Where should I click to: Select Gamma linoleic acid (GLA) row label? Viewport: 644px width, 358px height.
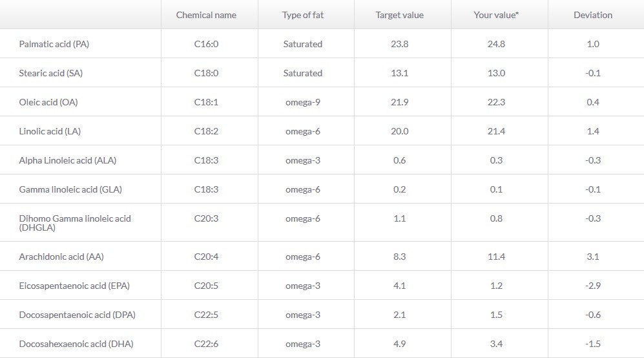[x=70, y=190]
